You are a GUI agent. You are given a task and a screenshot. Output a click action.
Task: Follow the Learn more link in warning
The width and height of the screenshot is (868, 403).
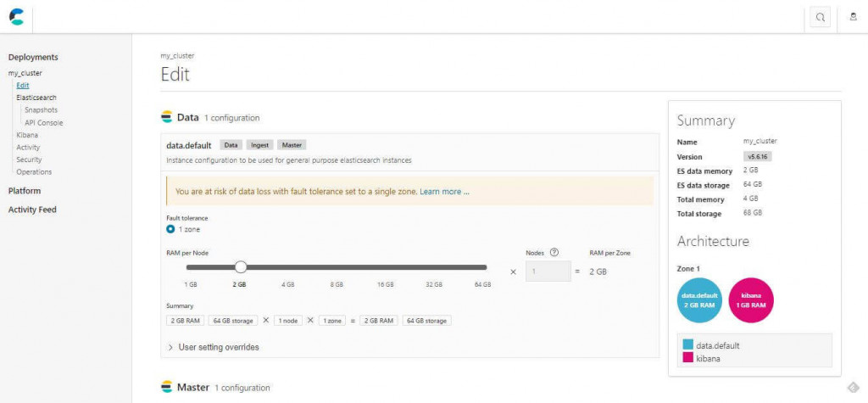coord(444,191)
